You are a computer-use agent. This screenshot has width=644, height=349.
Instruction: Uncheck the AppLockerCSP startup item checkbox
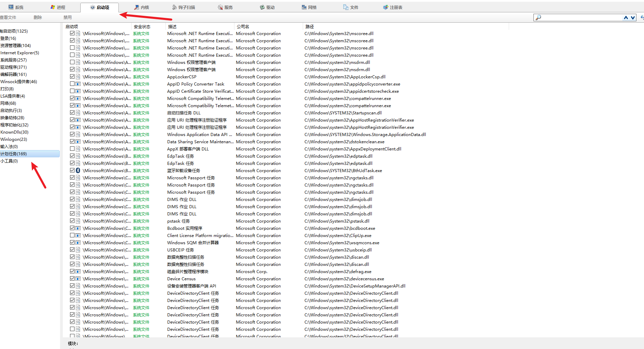click(72, 77)
